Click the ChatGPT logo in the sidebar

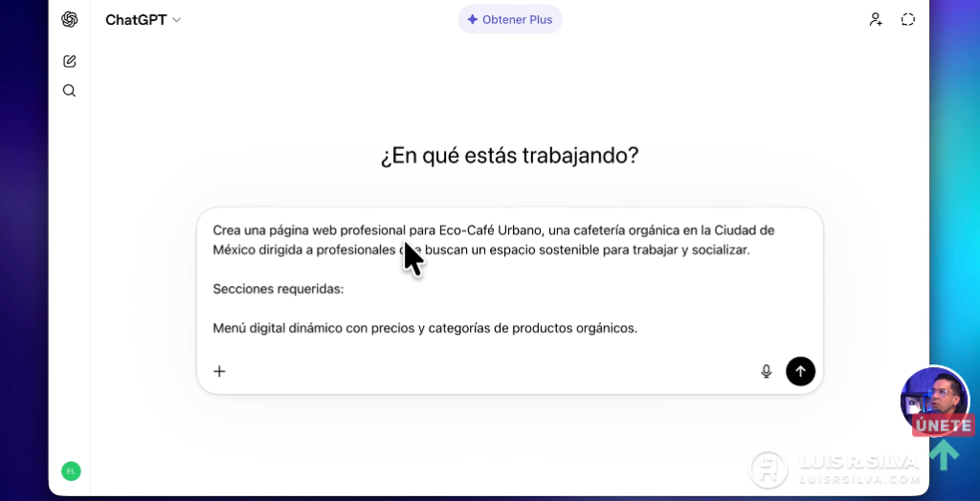69,19
